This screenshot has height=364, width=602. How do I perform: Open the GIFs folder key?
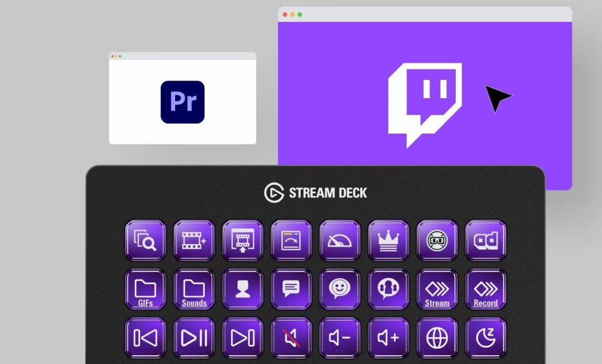(x=146, y=289)
